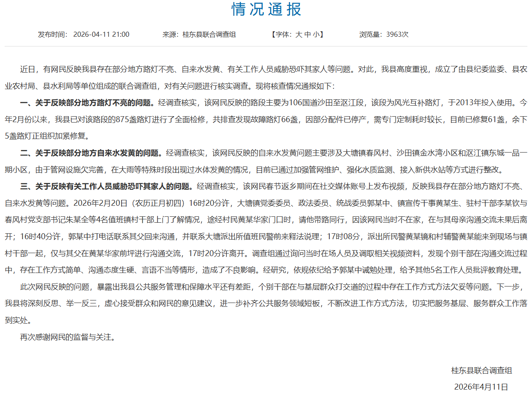Click the publish time 2026-04-11 21:00
This screenshot has width=532, height=393.
point(101,34)
